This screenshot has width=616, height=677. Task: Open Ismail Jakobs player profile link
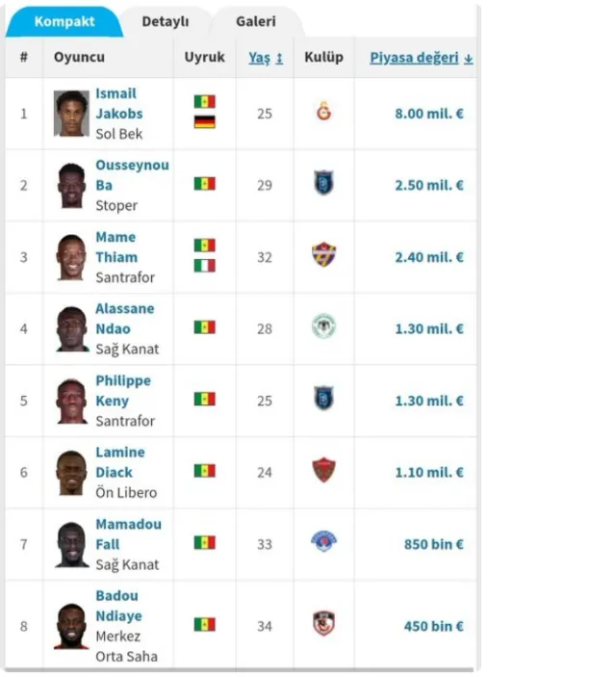[x=118, y=104]
